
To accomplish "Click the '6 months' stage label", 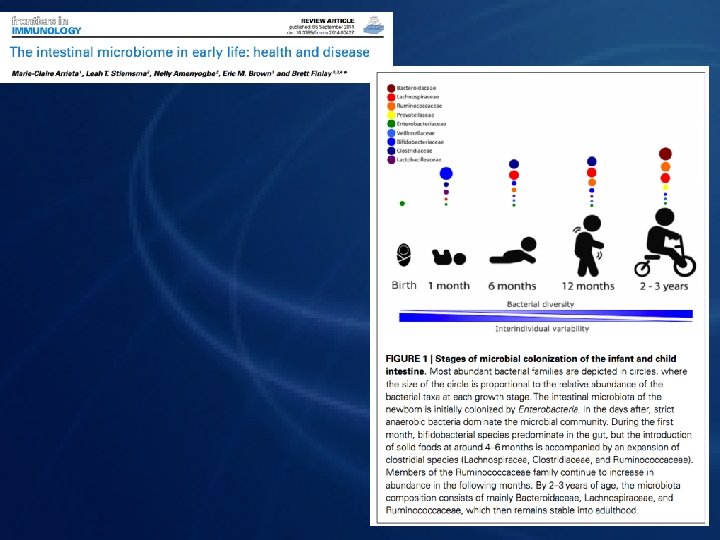I will pyautogui.click(x=512, y=286).
